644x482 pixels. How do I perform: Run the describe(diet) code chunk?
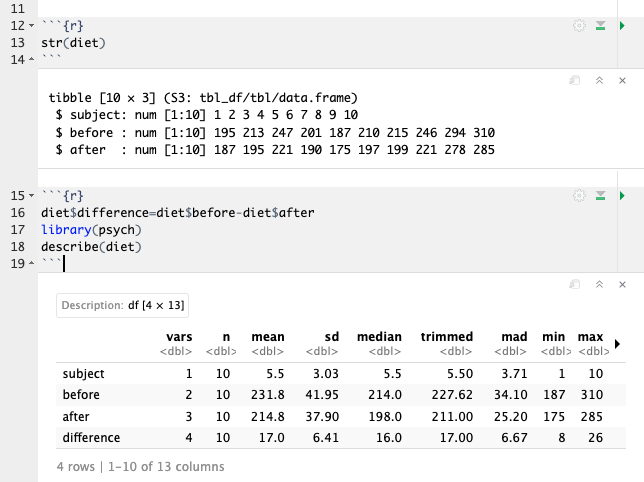click(621, 196)
